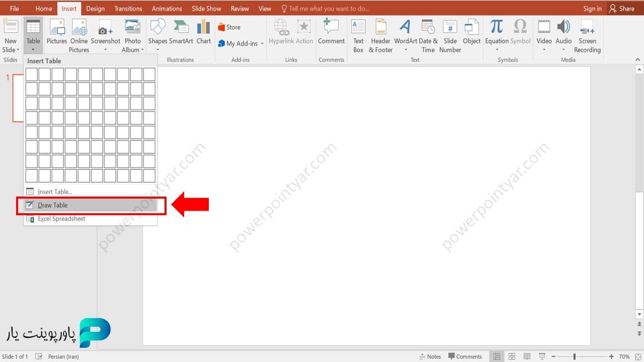
Task: Switch to the Slide Show tab
Action: tap(206, 9)
